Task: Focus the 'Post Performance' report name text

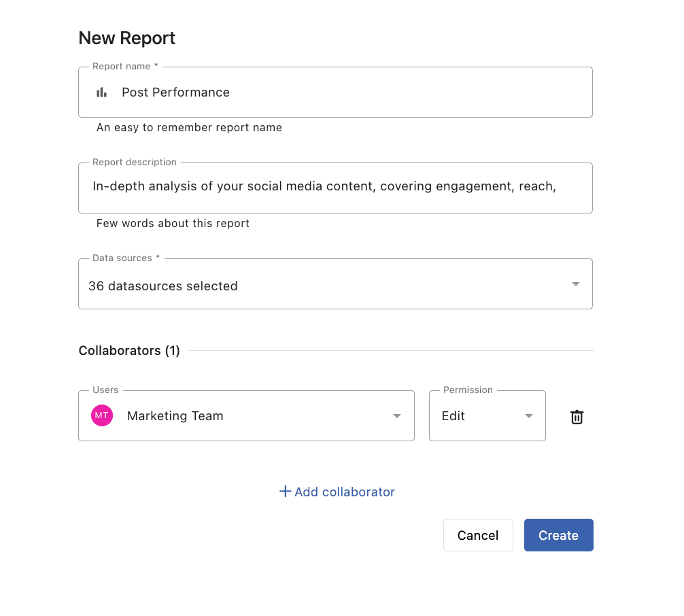Action: click(x=175, y=92)
